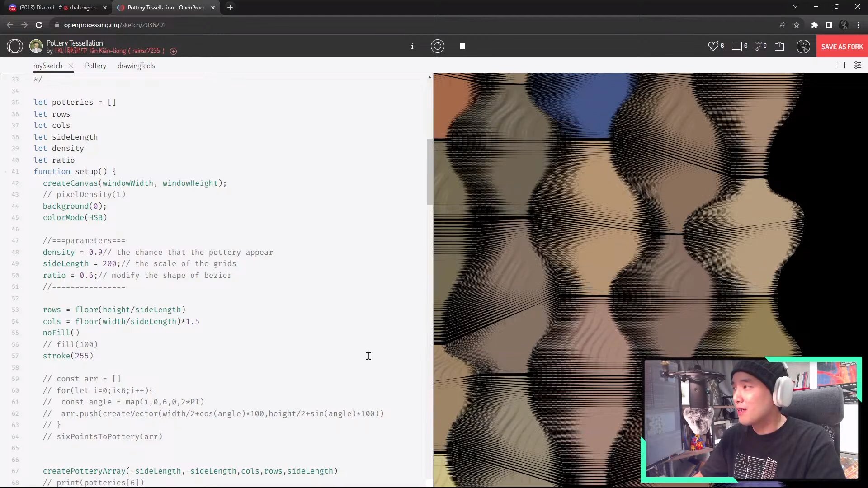
Task: View site information via the lock icon
Action: [57, 25]
